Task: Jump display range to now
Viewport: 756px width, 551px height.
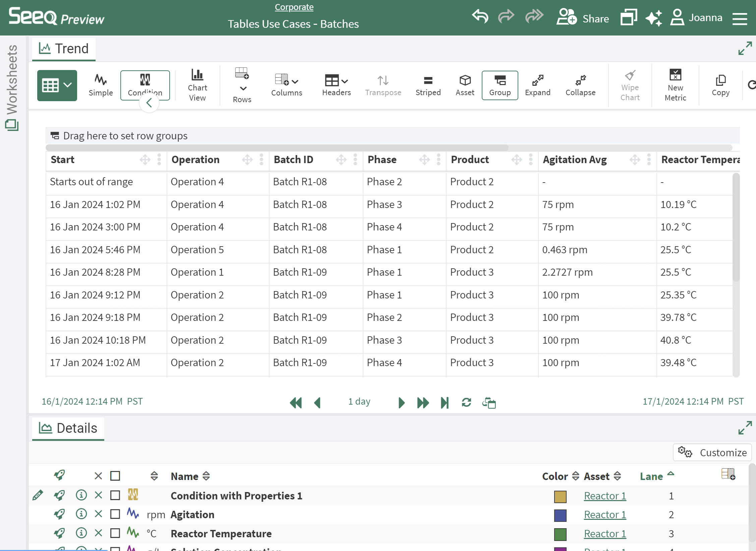Action: coord(445,403)
